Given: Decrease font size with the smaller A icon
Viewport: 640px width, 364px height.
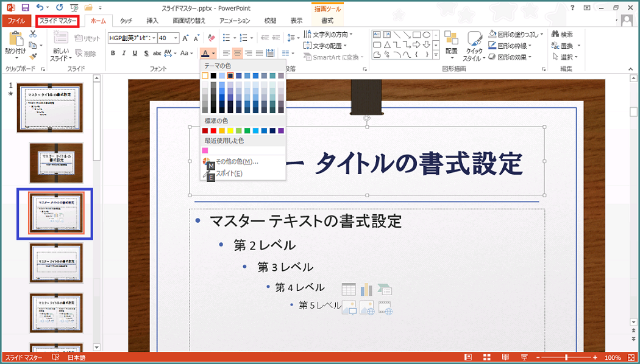Looking at the screenshot, I should (196, 38).
